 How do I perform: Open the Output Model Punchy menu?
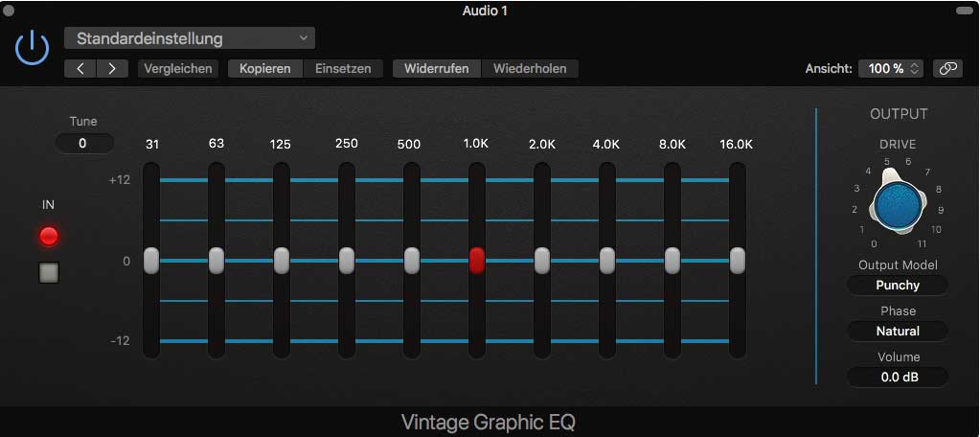pyautogui.click(x=898, y=285)
